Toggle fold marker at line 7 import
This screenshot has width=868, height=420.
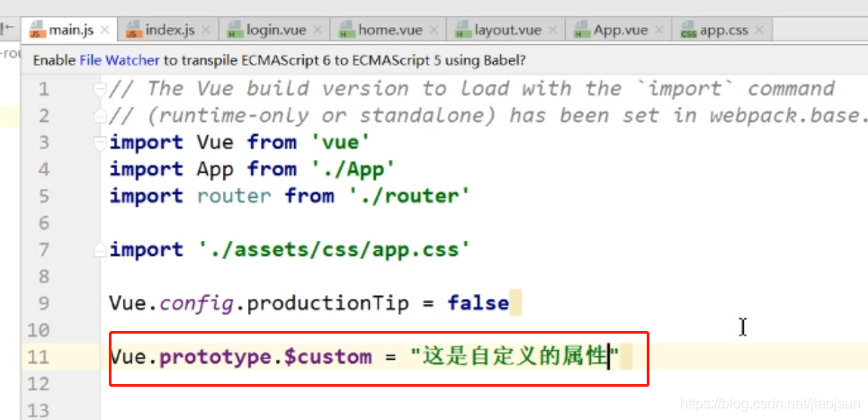100,251
